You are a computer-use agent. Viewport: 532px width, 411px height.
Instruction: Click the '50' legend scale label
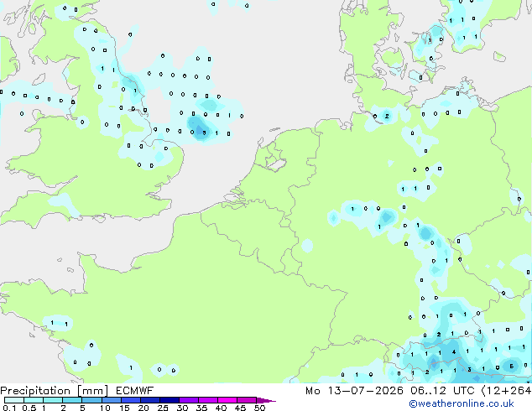tap(259, 408)
